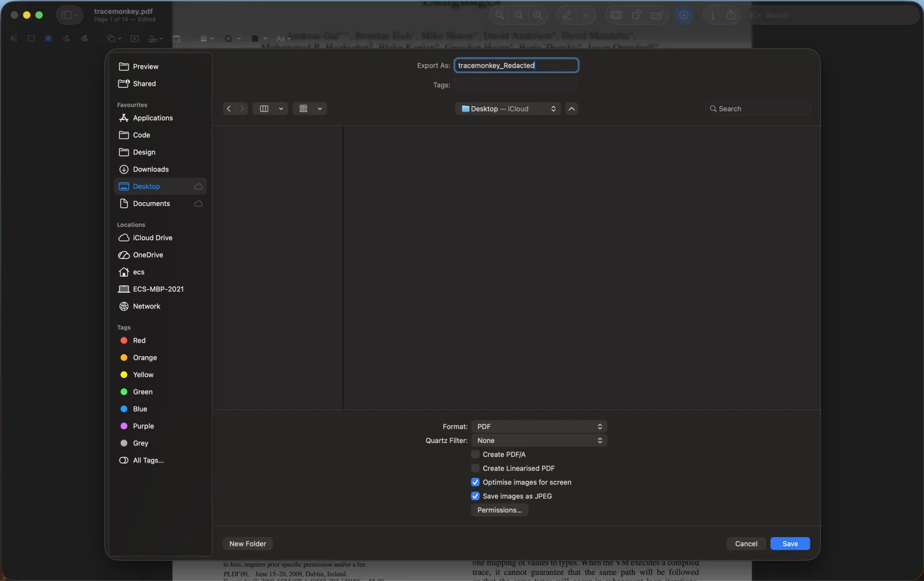Select the Text Selection tool in markup bar
Image resolution: width=924 pixels, height=581 pixels.
pos(14,39)
